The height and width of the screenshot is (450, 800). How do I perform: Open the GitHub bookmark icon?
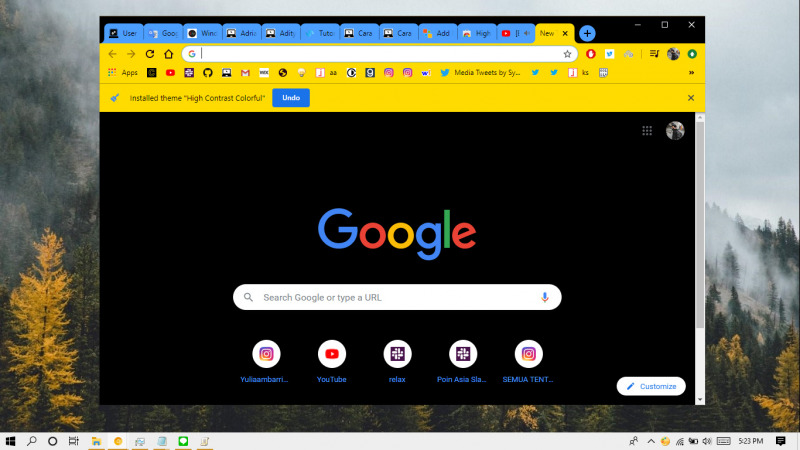(x=208, y=73)
